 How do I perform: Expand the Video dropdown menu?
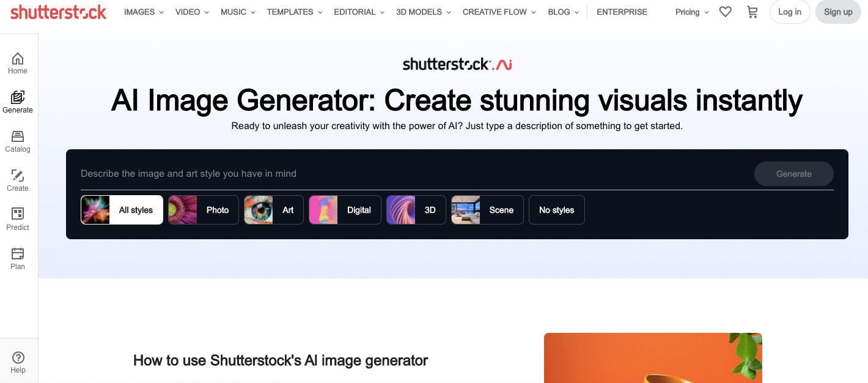click(x=192, y=12)
